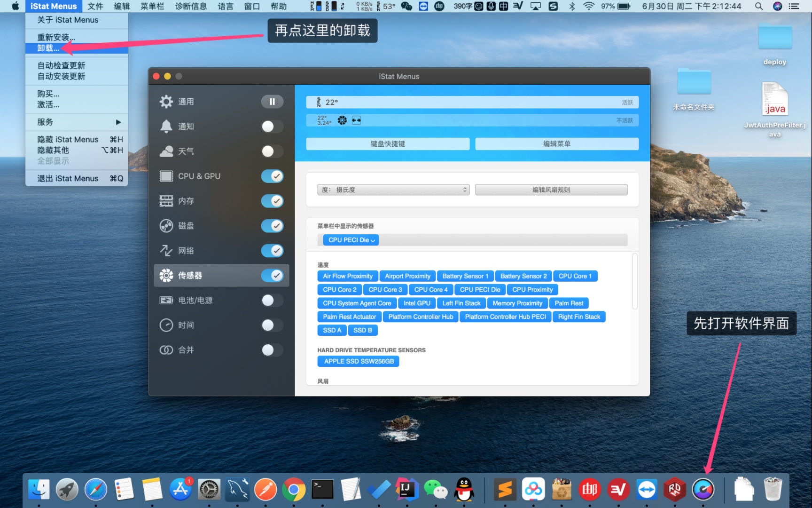Select 关于 iStat Menus menu entry
This screenshot has height=508, width=812.
(77, 20)
